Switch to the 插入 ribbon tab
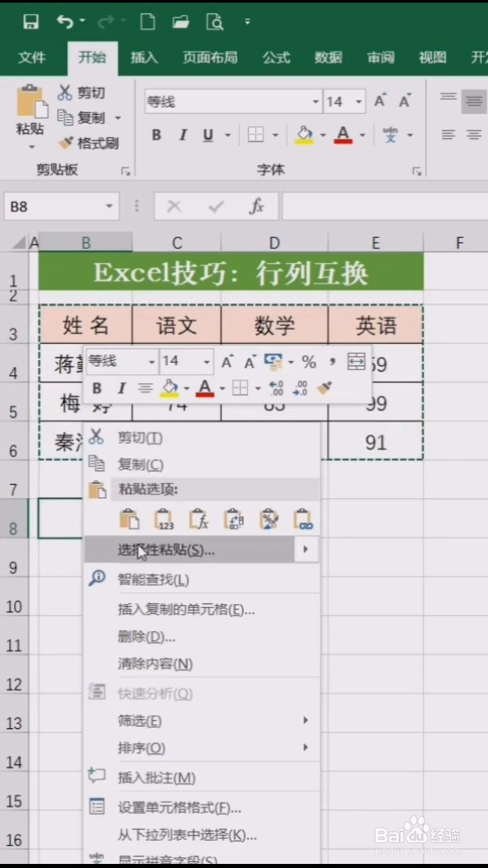Screen dimensions: 488x868 click(144, 58)
